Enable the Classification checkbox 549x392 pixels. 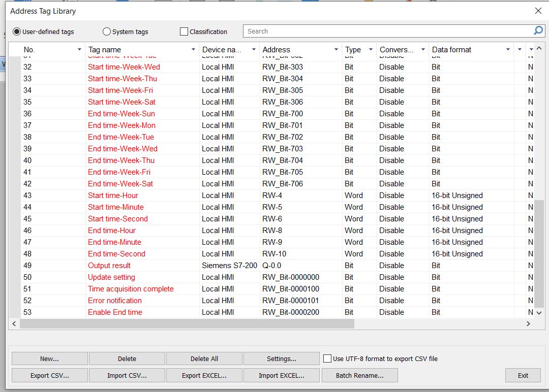(x=184, y=31)
